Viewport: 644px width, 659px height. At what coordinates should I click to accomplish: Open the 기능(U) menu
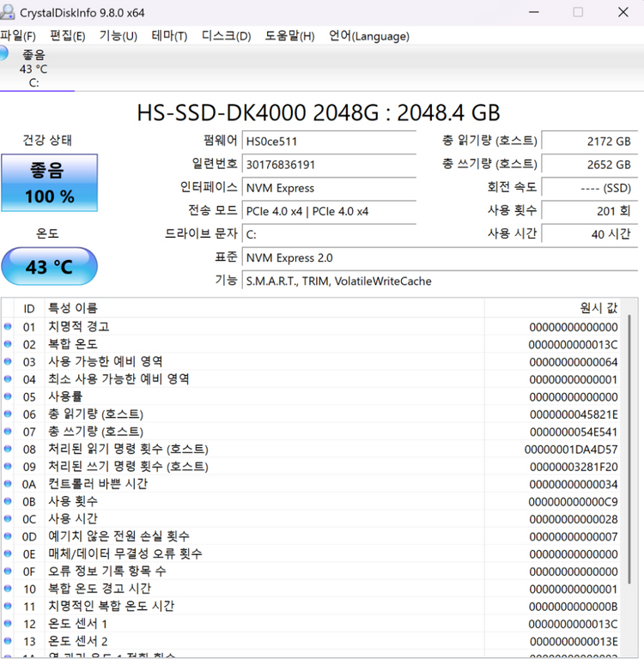tap(118, 36)
